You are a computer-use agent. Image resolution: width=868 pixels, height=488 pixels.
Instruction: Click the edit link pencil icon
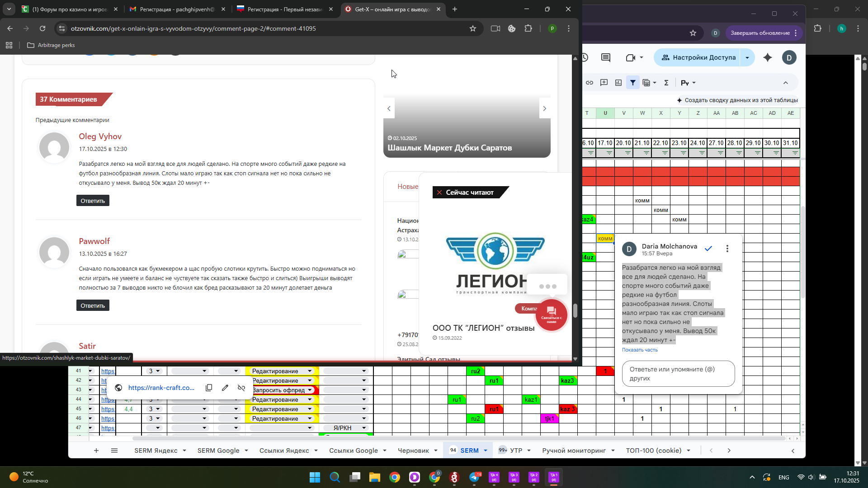coord(225,388)
